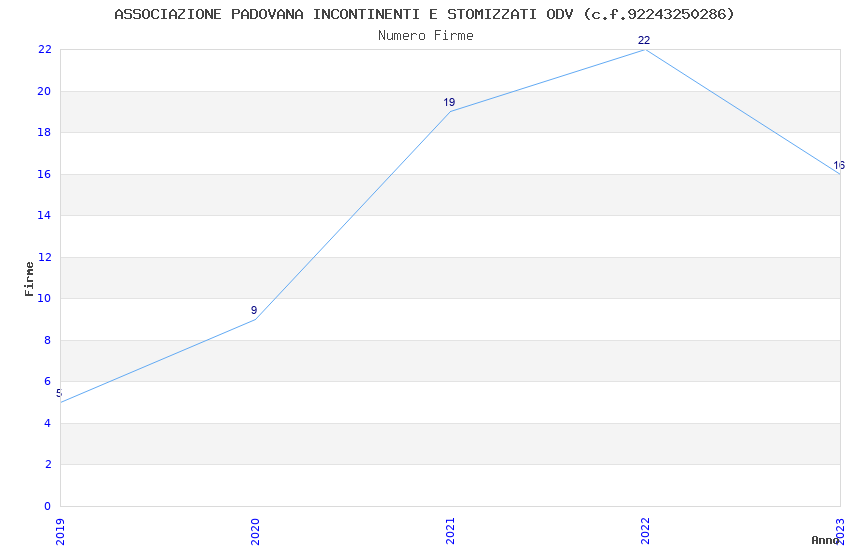Click y-axis tick value 12
Viewport: 850px width, 550px height.
tap(44, 257)
